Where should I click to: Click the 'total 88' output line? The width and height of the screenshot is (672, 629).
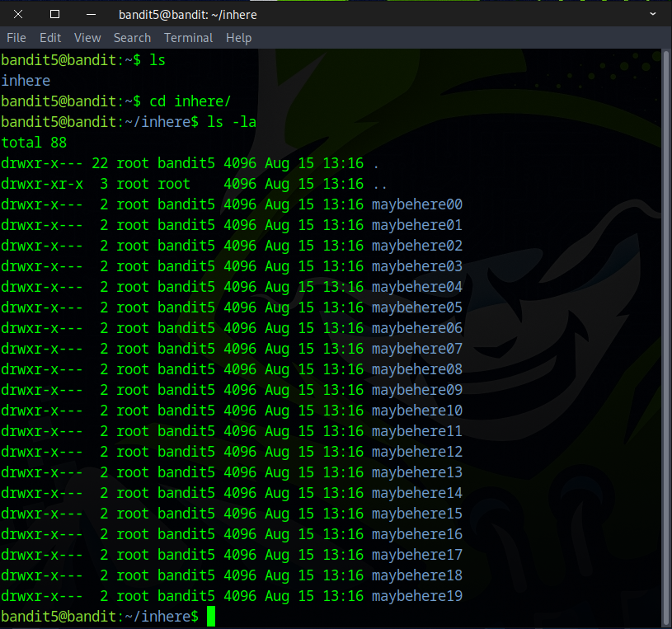(34, 143)
